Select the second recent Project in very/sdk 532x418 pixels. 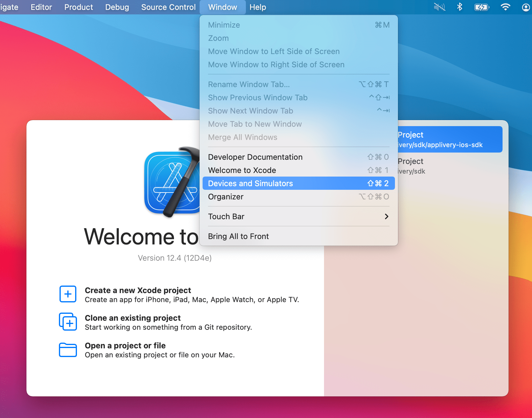point(450,166)
